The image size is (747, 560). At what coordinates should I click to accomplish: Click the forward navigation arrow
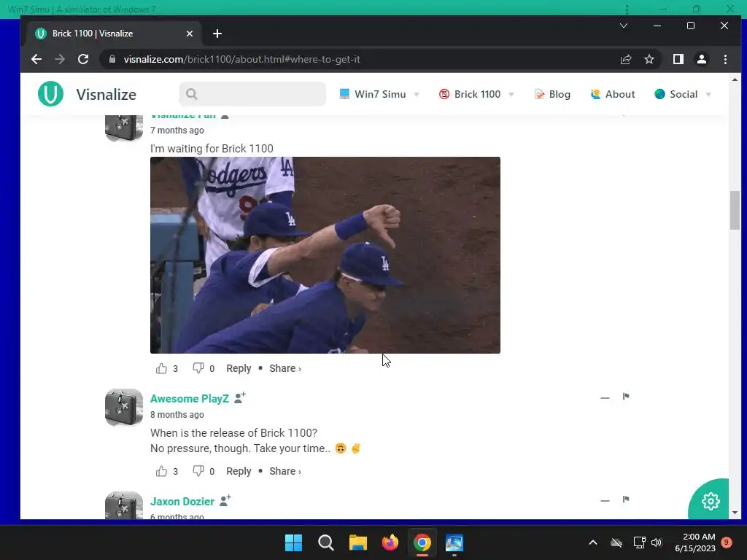pos(60,59)
